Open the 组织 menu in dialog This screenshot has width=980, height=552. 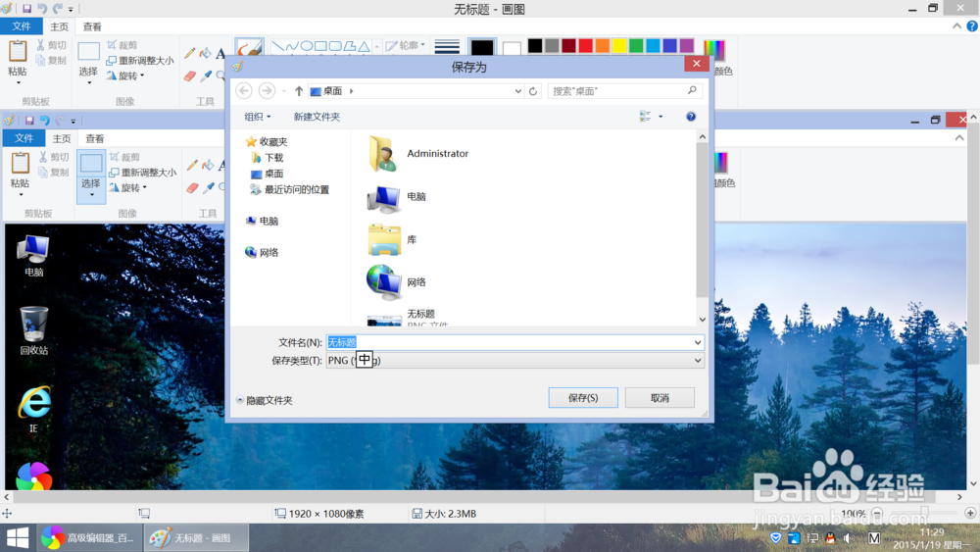(x=257, y=117)
